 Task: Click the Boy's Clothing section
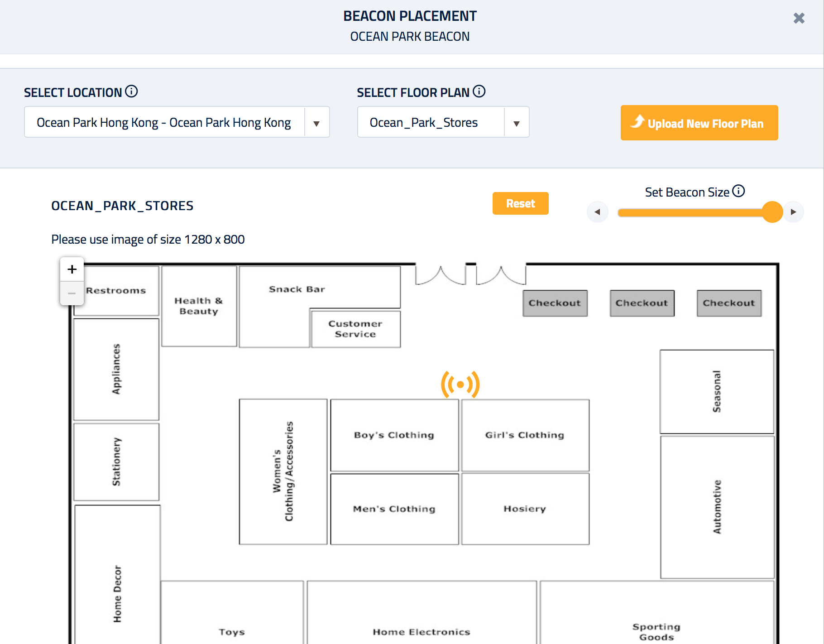(394, 435)
